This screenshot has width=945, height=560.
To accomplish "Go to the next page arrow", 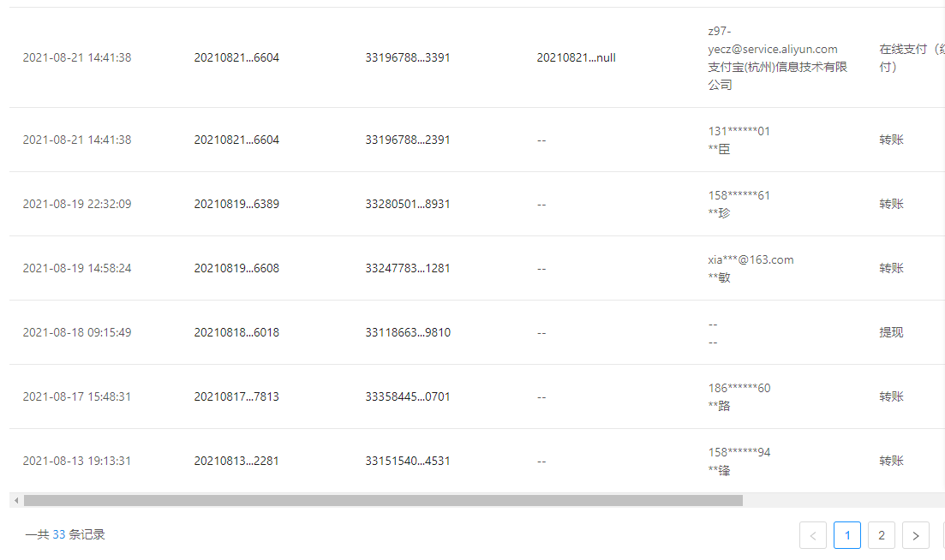I will click(915, 535).
